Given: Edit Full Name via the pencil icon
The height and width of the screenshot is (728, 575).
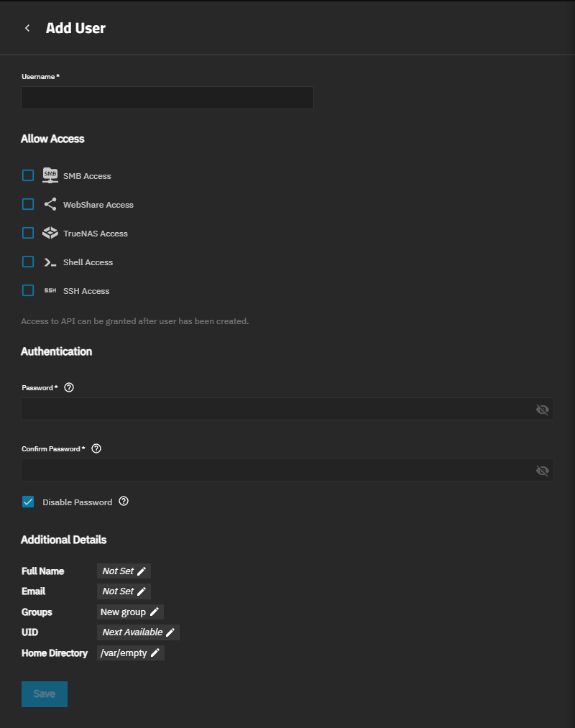Looking at the screenshot, I should pos(142,571).
